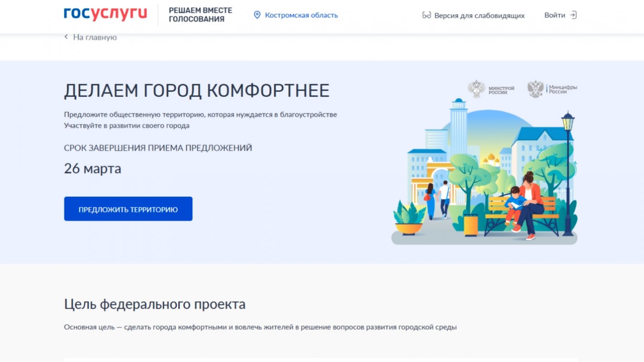Screen dimensions: 644x362
Task: Open Версия для слабовидящих
Action: coord(479,15)
